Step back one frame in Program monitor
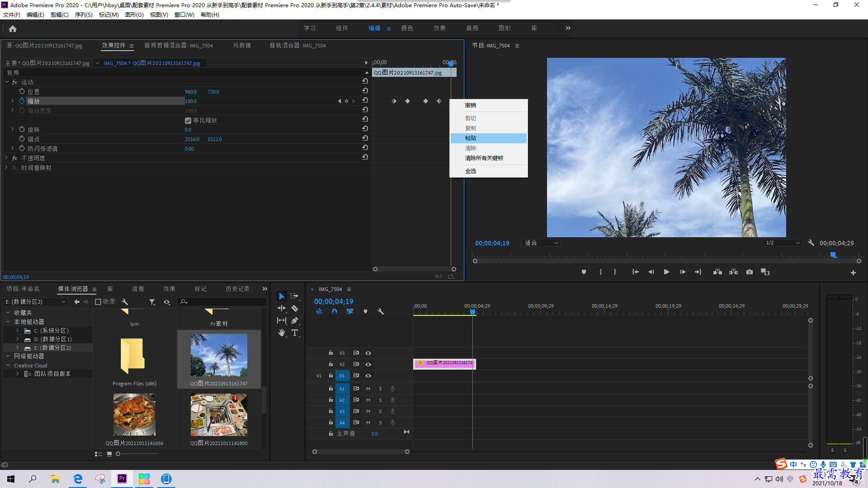Image resolution: width=868 pixels, height=488 pixels. [x=651, y=272]
